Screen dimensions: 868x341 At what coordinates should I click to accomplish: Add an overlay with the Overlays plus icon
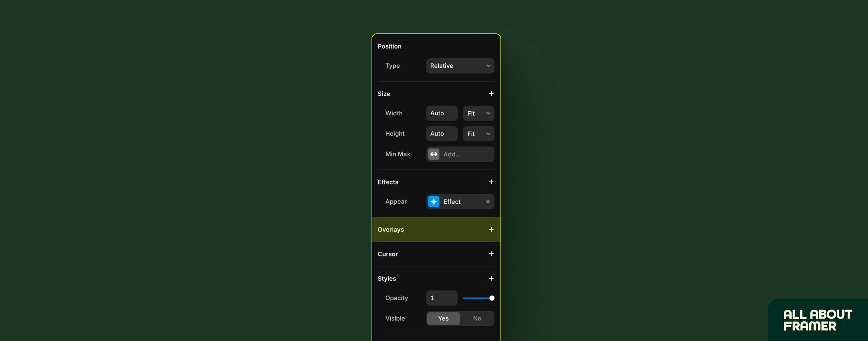(x=491, y=229)
